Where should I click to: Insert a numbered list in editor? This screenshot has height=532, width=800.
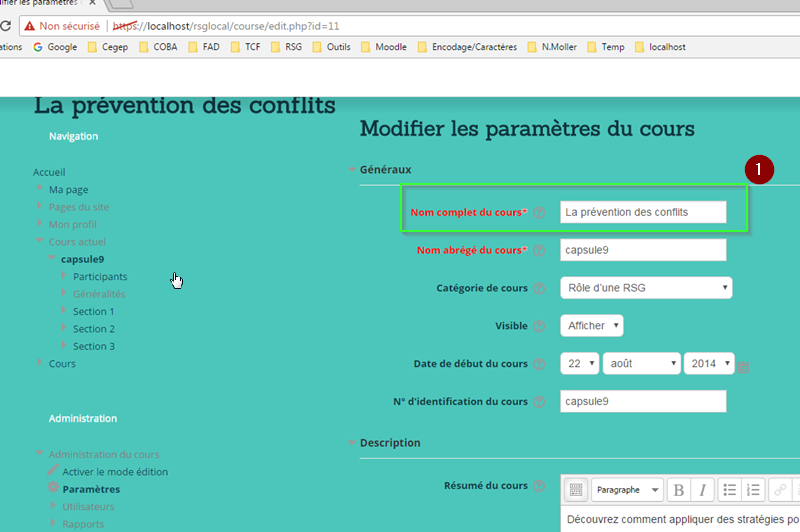[x=754, y=490]
